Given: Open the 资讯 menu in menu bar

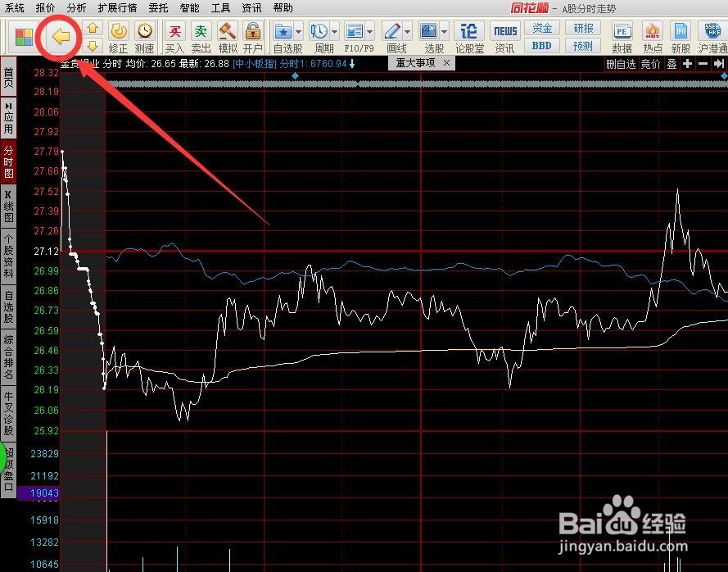Looking at the screenshot, I should point(251,8).
